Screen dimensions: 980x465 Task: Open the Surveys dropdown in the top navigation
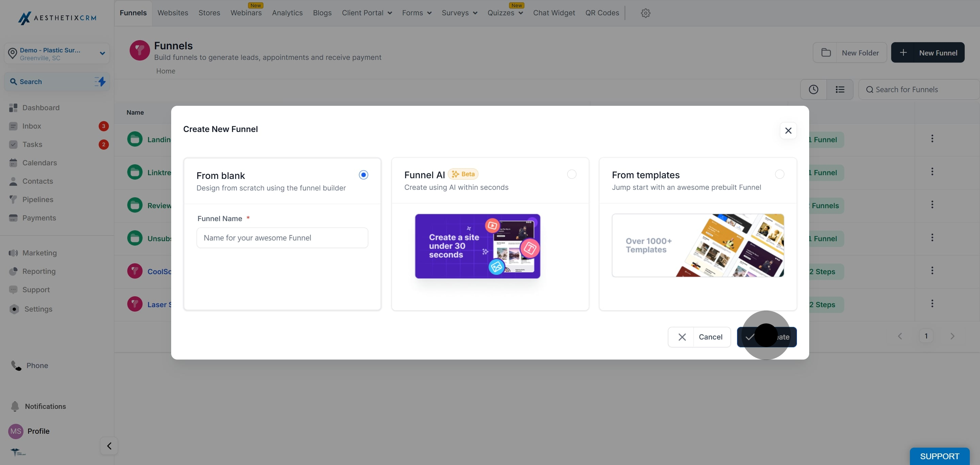pyautogui.click(x=459, y=13)
